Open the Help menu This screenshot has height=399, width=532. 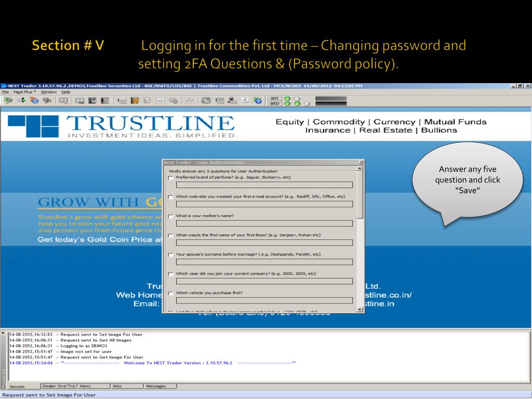66,92
